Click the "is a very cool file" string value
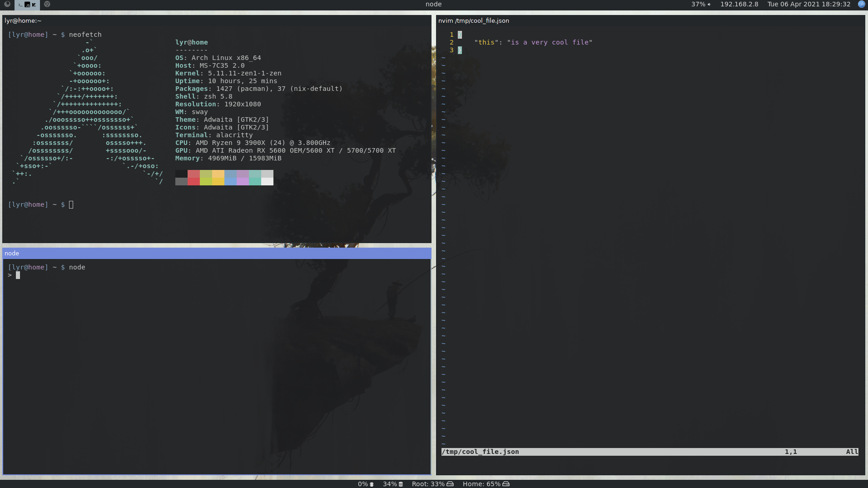This screenshot has width=868, height=488. tap(550, 42)
